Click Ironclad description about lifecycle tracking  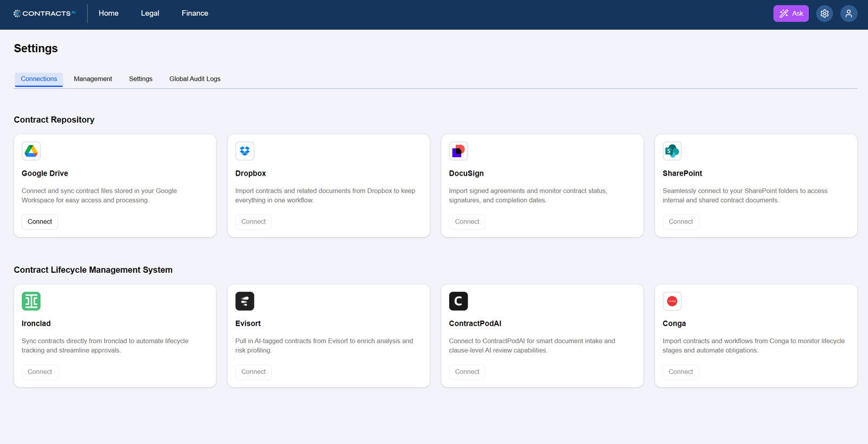coord(105,346)
